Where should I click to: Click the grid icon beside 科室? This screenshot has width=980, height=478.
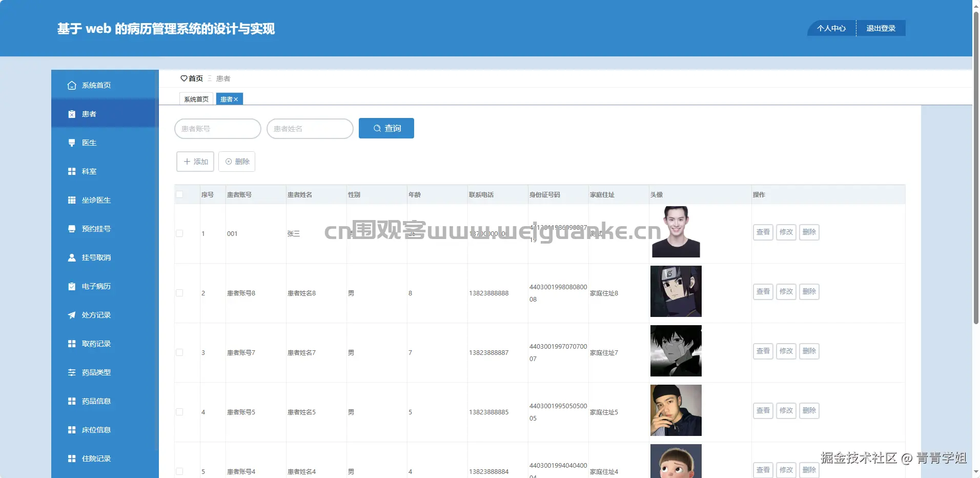coord(72,171)
